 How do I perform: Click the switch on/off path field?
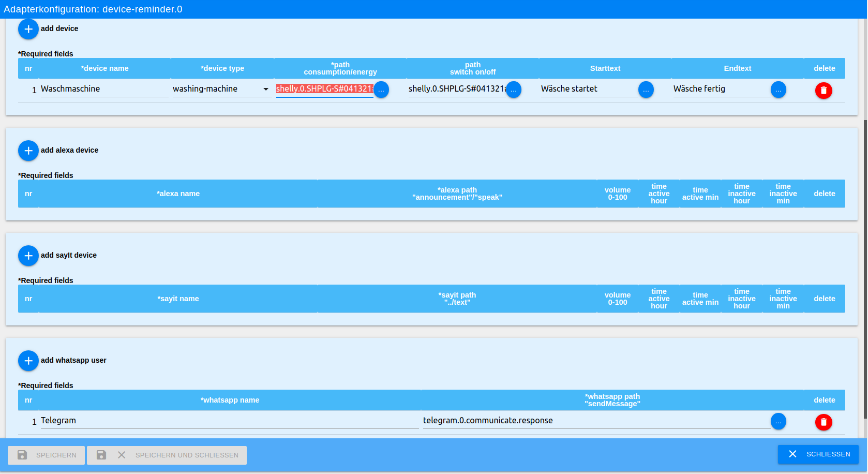[457, 89]
